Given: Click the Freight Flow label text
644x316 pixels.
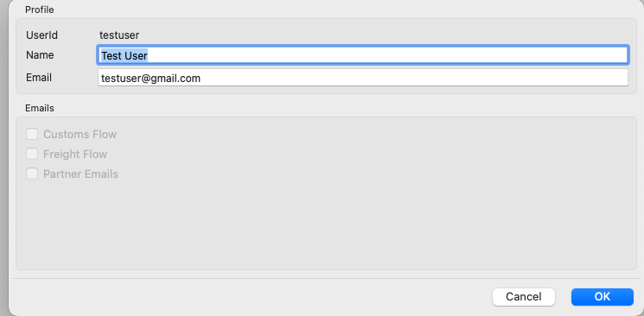Looking at the screenshot, I should pos(75,155).
